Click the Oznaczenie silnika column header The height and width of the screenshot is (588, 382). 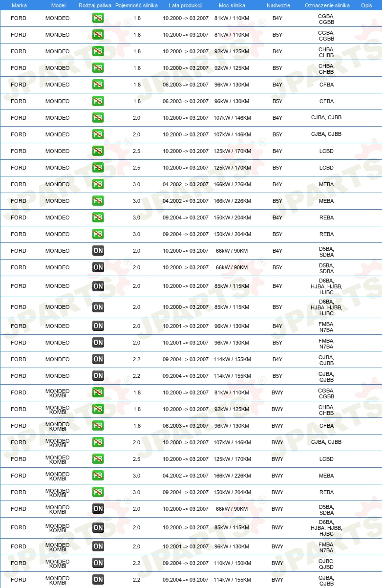click(327, 5)
